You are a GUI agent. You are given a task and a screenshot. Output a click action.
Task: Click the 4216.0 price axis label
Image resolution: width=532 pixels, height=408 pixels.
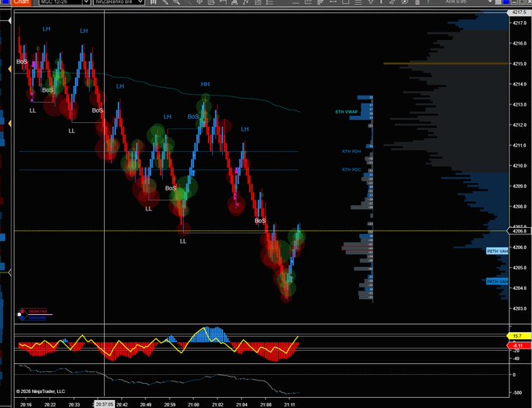point(519,43)
